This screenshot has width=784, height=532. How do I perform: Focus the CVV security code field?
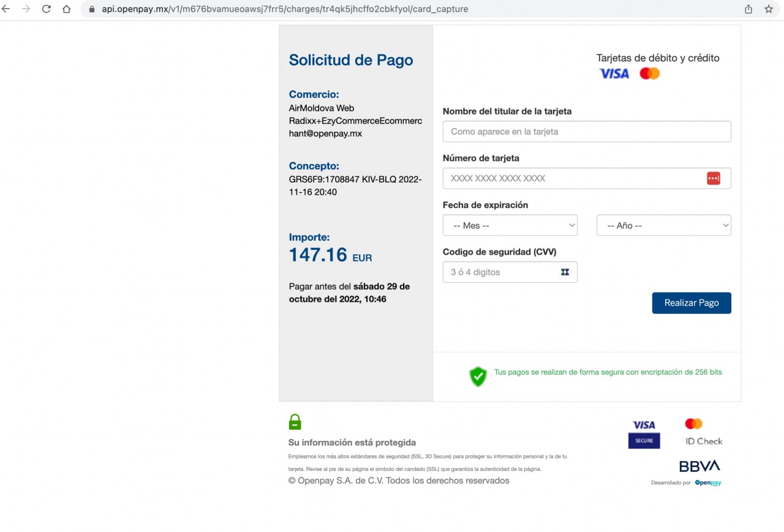(510, 272)
